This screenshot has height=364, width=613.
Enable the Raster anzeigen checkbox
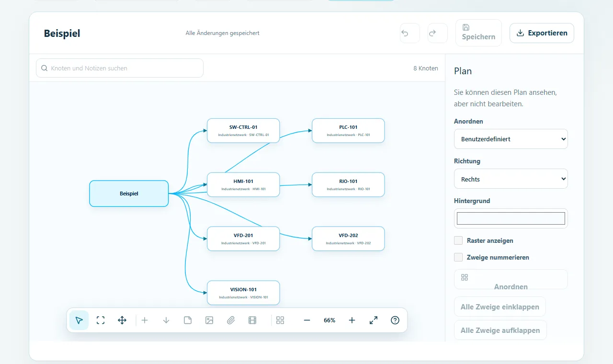tap(458, 240)
